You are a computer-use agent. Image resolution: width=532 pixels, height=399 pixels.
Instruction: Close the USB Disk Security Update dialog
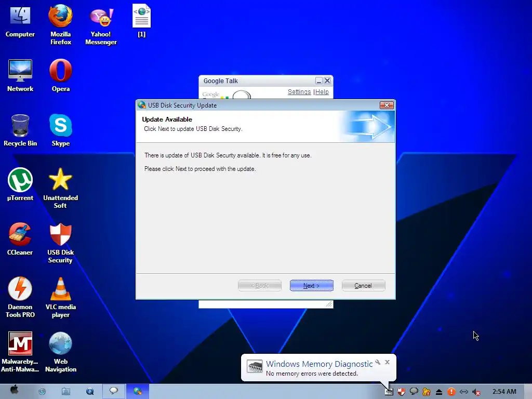coord(387,105)
